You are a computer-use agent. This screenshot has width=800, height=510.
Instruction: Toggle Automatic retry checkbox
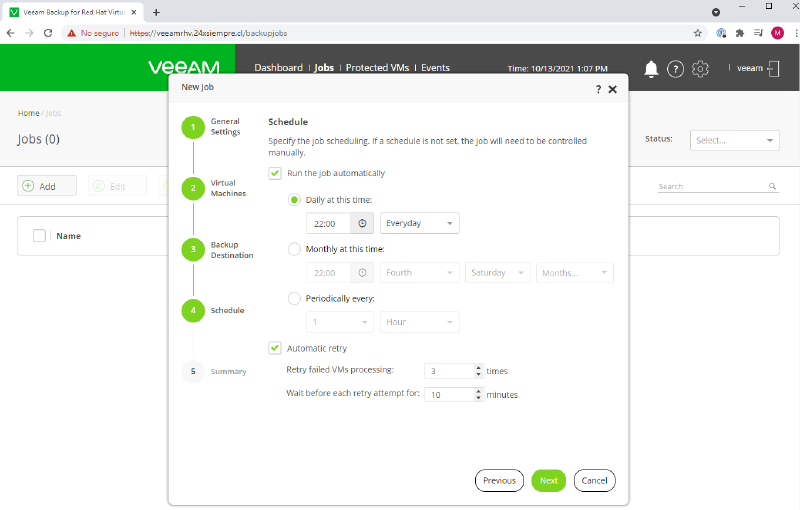point(275,348)
